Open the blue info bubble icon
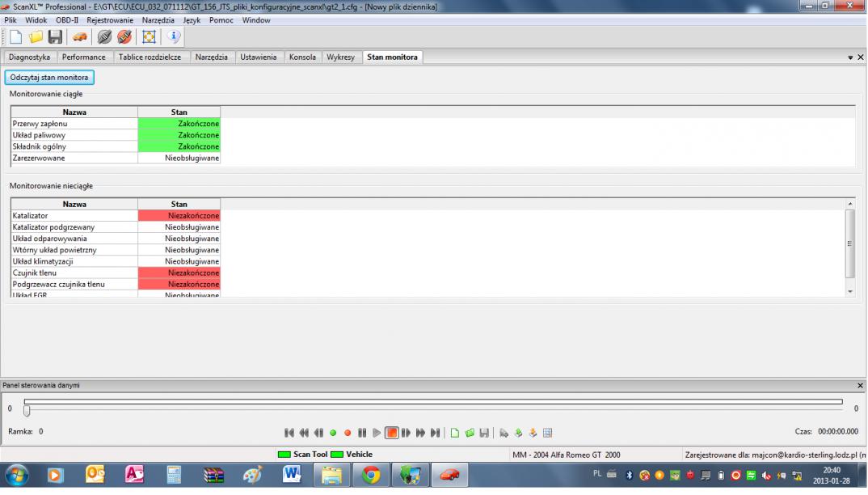 coord(173,36)
